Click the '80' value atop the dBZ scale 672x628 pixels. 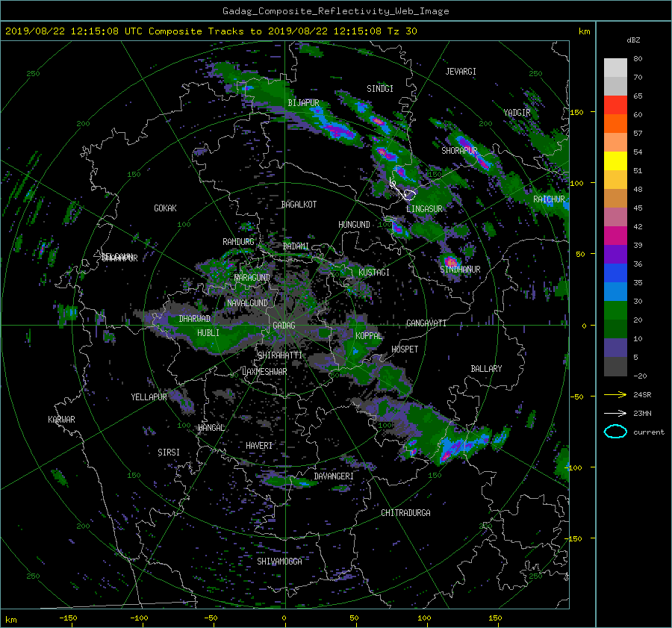coord(638,59)
